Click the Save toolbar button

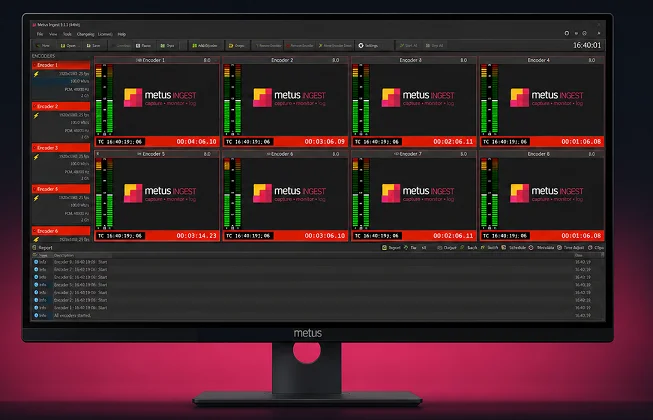coord(94,45)
